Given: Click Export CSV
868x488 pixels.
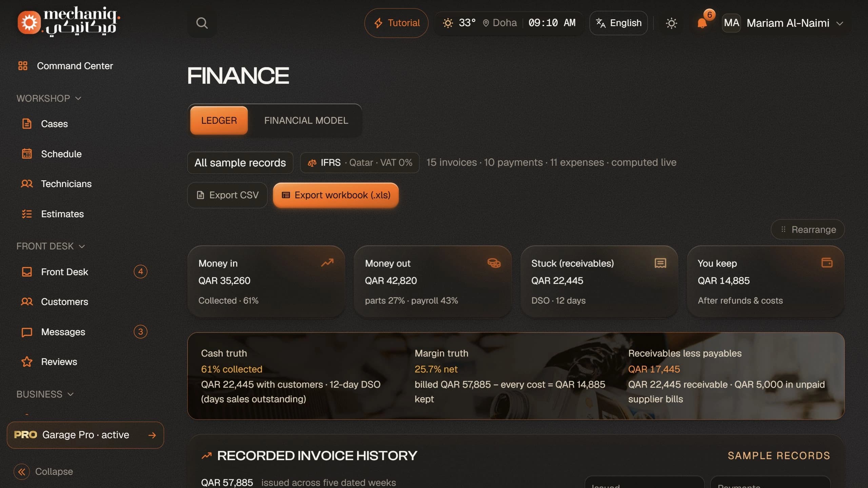Looking at the screenshot, I should point(227,195).
